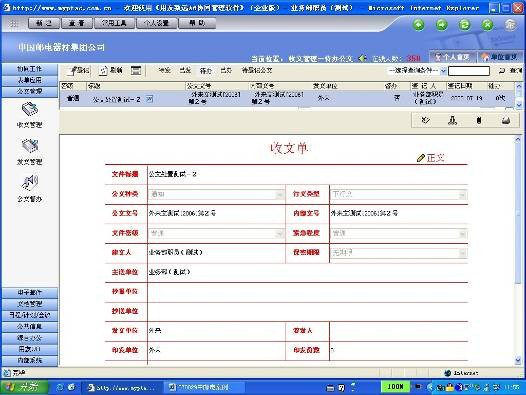
Task: Open the Windows Start button
Action: click(23, 387)
